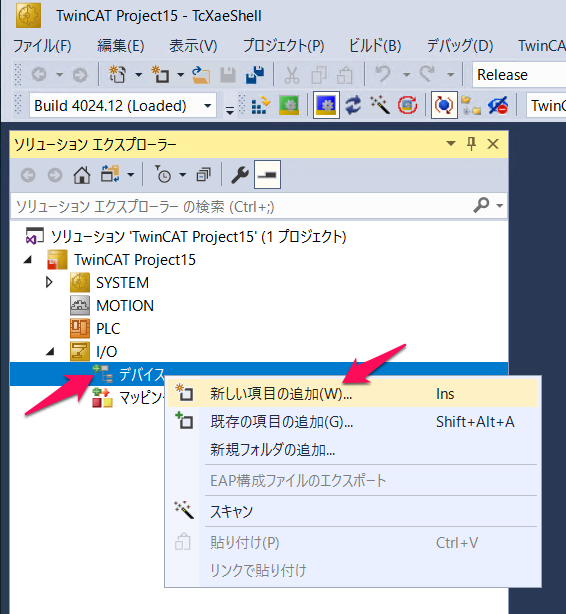Click the Save All floppy disks icon

click(255, 74)
